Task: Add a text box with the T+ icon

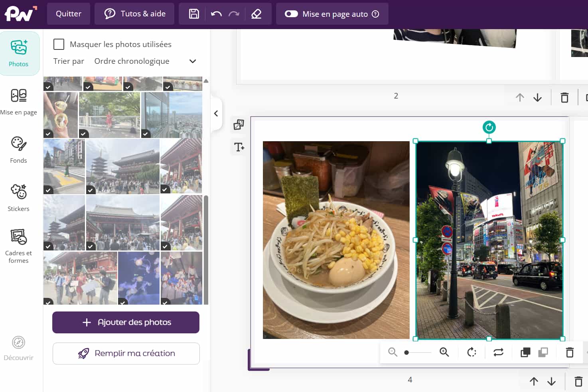Action: (238, 147)
